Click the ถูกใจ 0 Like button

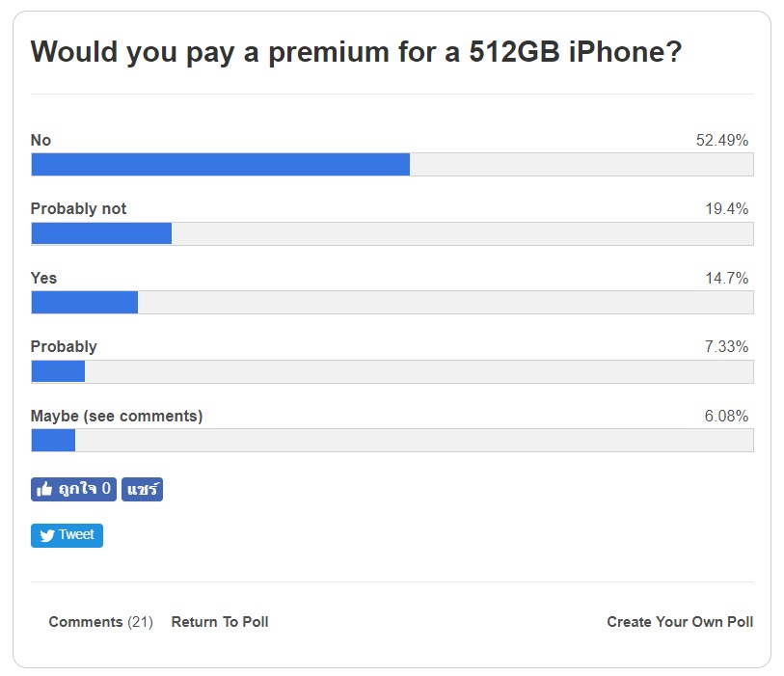click(x=72, y=489)
